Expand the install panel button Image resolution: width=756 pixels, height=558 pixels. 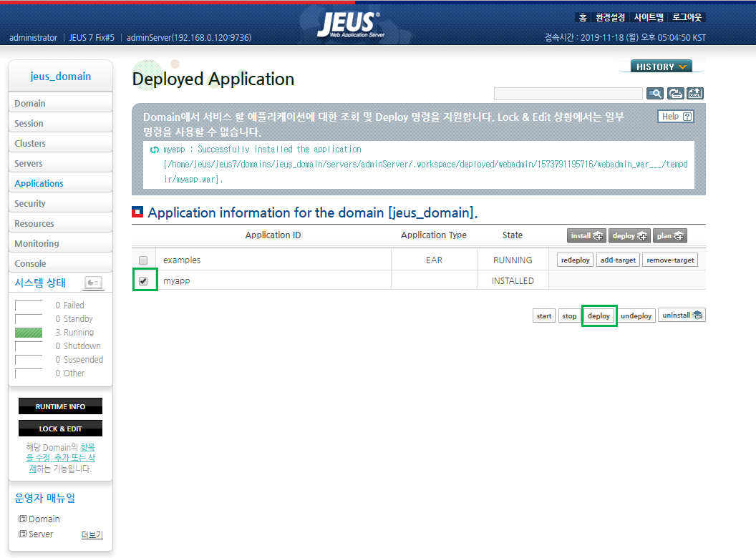[586, 235]
